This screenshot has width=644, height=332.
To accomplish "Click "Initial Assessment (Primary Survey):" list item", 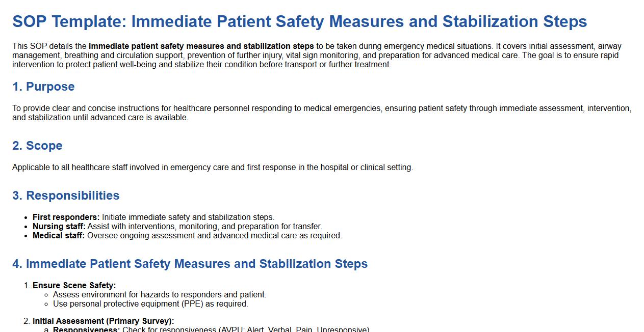I will (x=103, y=321).
